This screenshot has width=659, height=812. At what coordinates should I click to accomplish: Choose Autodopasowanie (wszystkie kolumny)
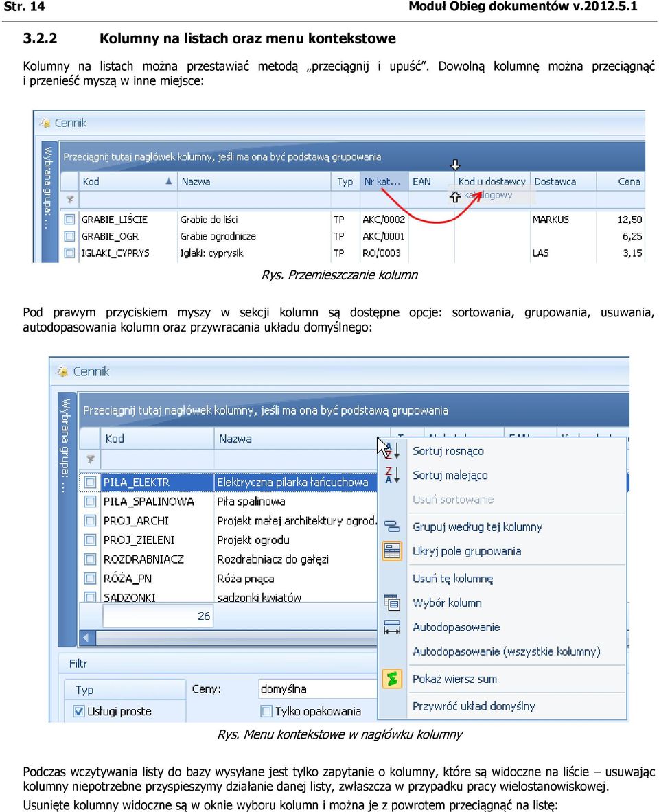(x=507, y=651)
